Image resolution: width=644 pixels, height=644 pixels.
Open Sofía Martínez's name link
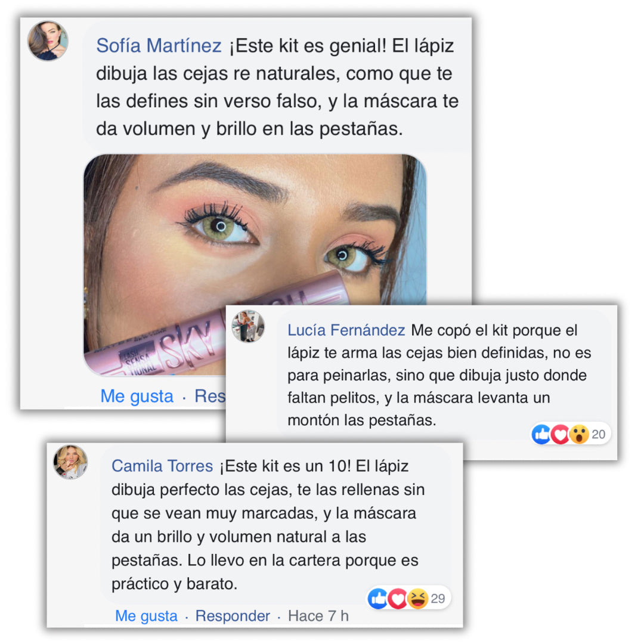pos(159,45)
